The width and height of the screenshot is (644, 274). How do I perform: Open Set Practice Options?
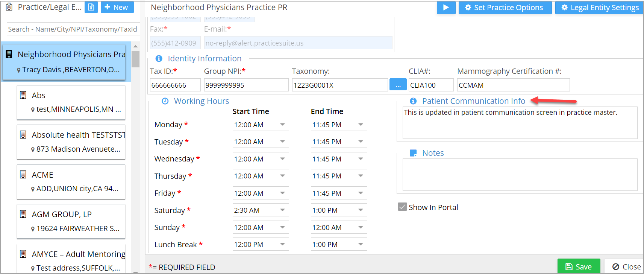pyautogui.click(x=505, y=8)
